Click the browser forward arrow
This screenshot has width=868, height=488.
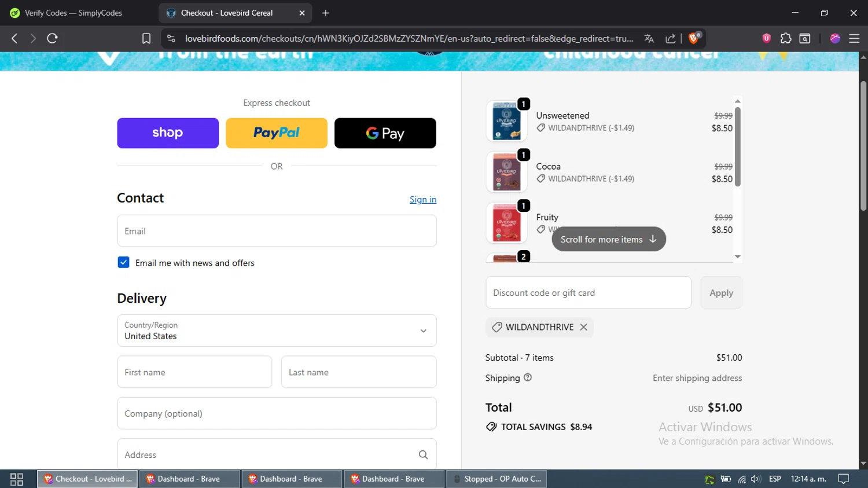coord(33,38)
